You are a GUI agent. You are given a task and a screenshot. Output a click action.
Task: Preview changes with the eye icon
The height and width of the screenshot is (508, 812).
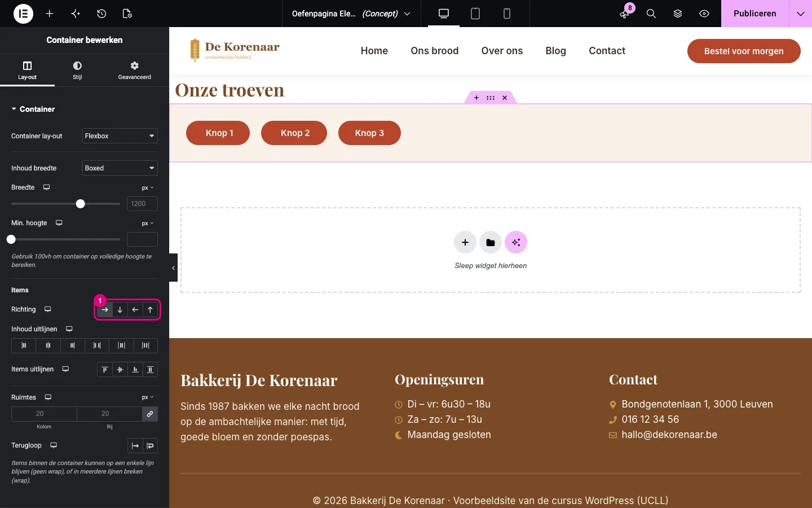coord(704,14)
